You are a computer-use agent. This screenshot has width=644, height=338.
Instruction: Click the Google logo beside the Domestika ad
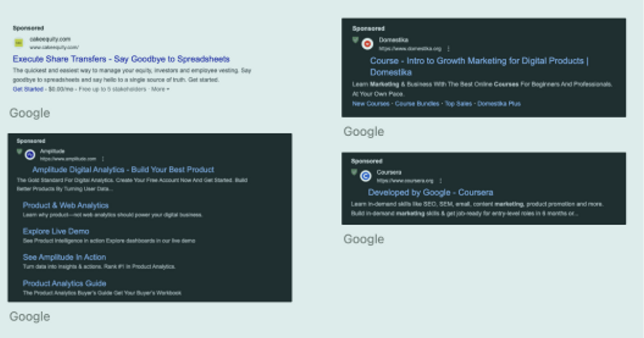363,131
